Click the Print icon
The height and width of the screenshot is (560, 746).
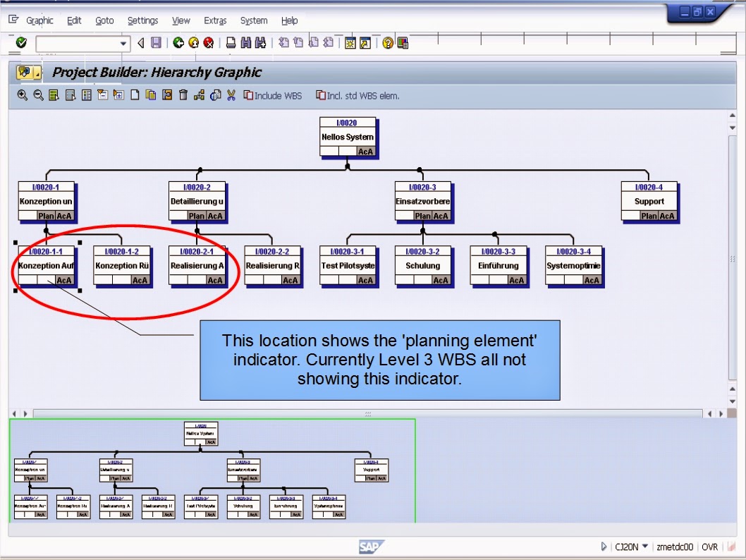click(231, 42)
